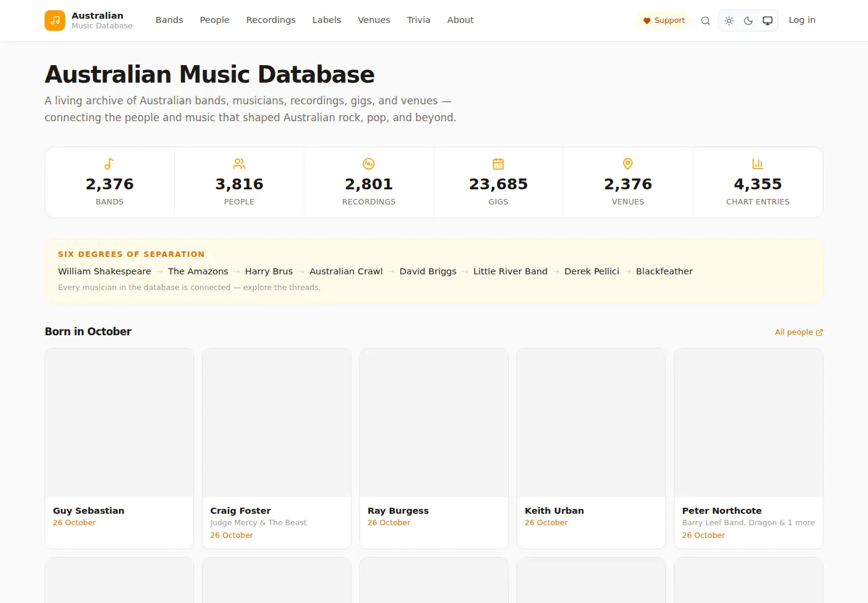
Task: Switch to light theme sun icon
Action: (729, 21)
